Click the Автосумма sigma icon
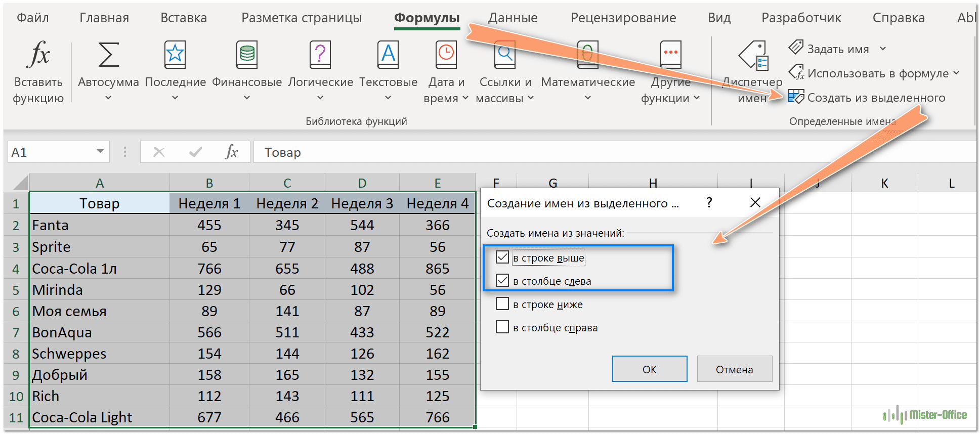The height and width of the screenshot is (434, 980). [108, 54]
